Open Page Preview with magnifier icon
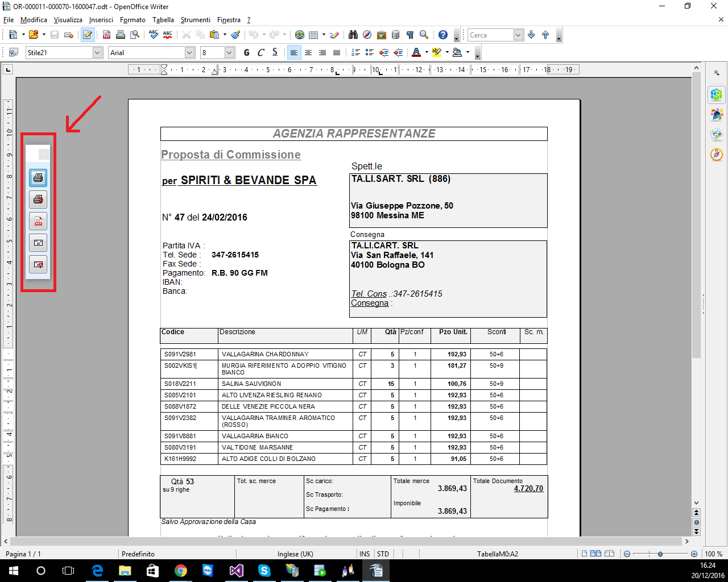This screenshot has height=582, width=728. click(x=135, y=35)
